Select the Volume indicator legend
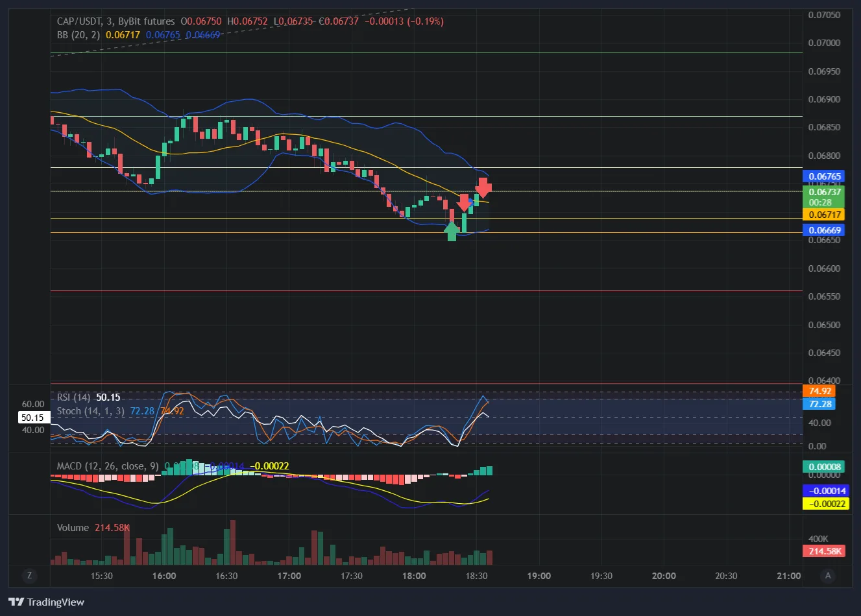 coord(73,527)
